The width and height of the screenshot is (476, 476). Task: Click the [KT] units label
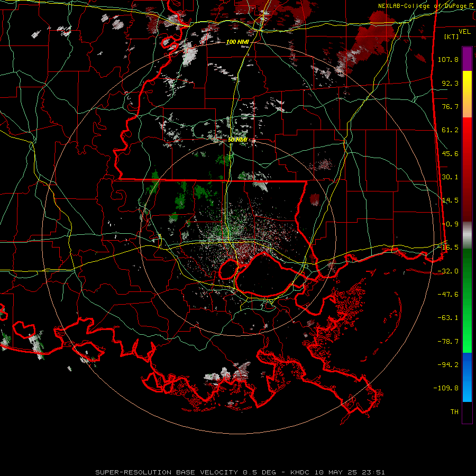[x=452, y=36]
